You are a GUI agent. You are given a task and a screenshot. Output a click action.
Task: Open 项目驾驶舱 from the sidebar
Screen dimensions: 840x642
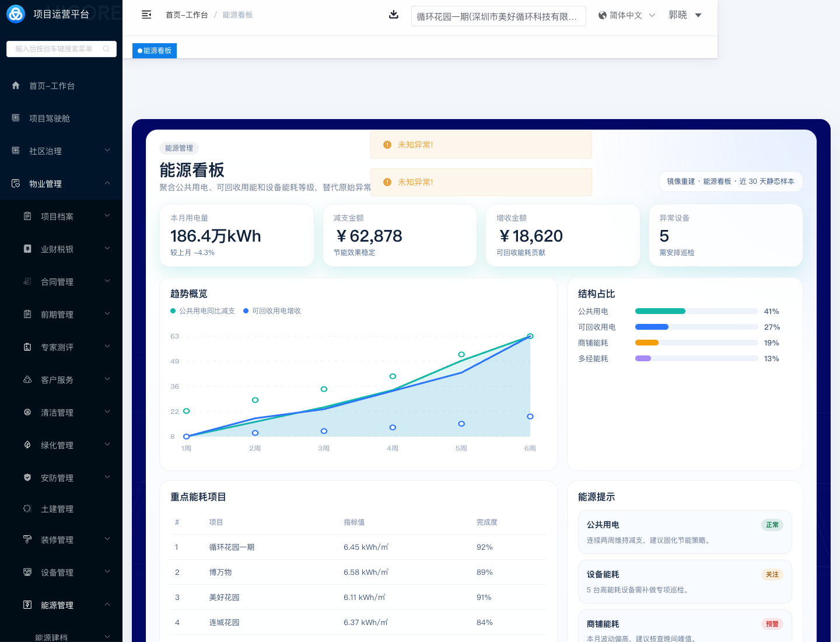click(x=50, y=118)
